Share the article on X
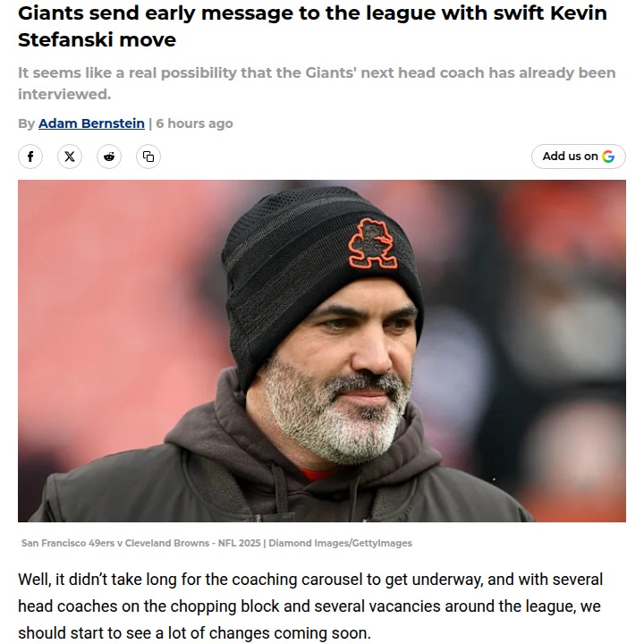 (70, 157)
